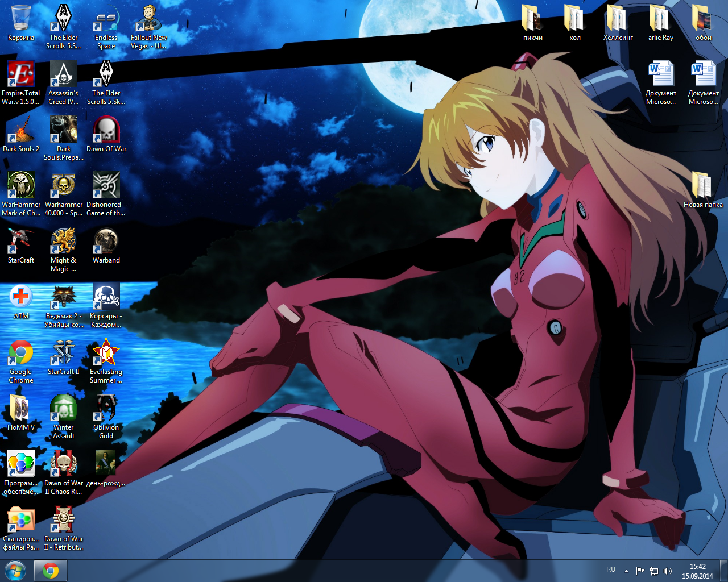Viewport: 728px width, 582px height.
Task: Select The Elder Scrolls 5.S... shortcut beside Корзина
Action: [63, 27]
